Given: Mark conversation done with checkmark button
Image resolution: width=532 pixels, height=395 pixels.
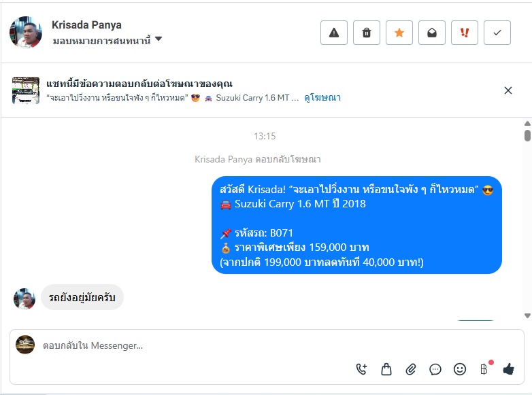Looking at the screenshot, I should (497, 33).
